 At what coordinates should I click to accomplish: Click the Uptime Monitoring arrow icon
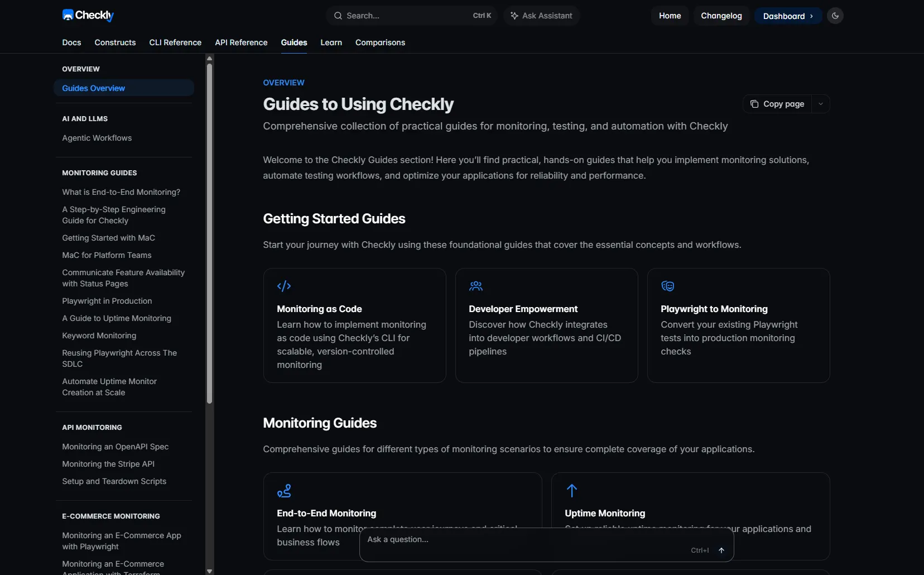tap(572, 491)
